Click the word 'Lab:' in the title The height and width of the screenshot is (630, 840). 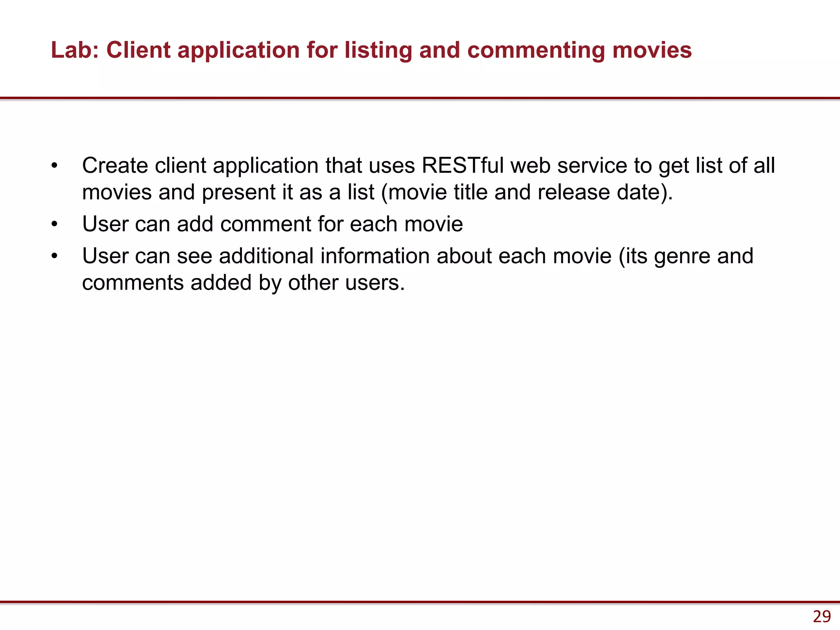[x=75, y=50]
